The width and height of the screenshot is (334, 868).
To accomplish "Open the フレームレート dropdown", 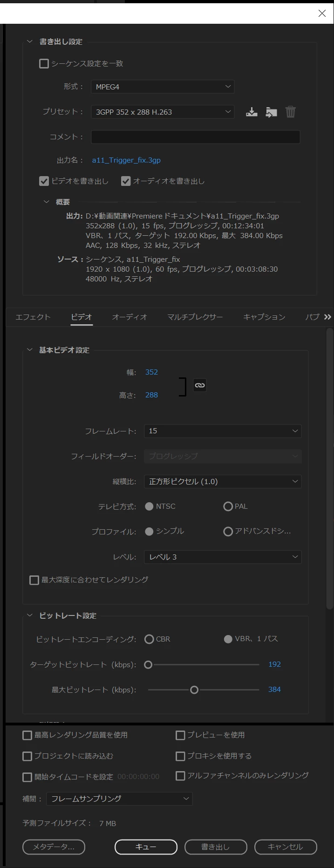I will click(223, 431).
